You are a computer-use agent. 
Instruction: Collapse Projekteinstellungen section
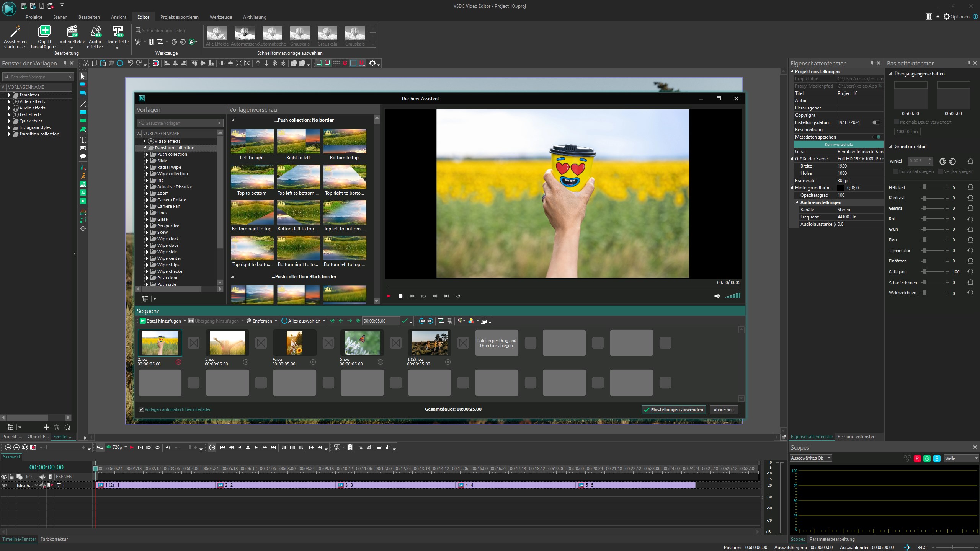point(792,72)
